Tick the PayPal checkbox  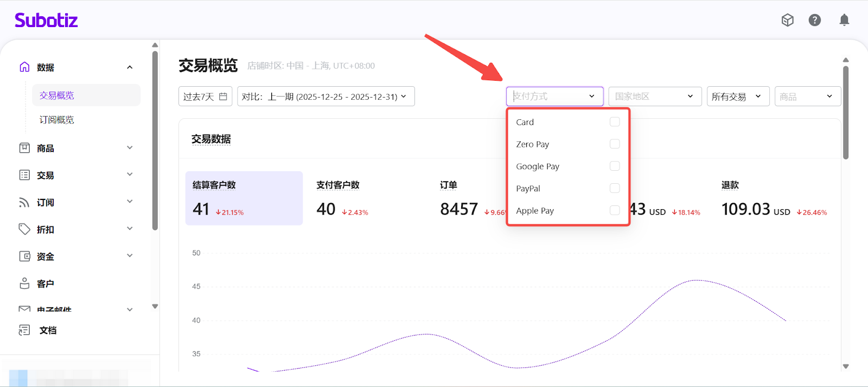615,188
